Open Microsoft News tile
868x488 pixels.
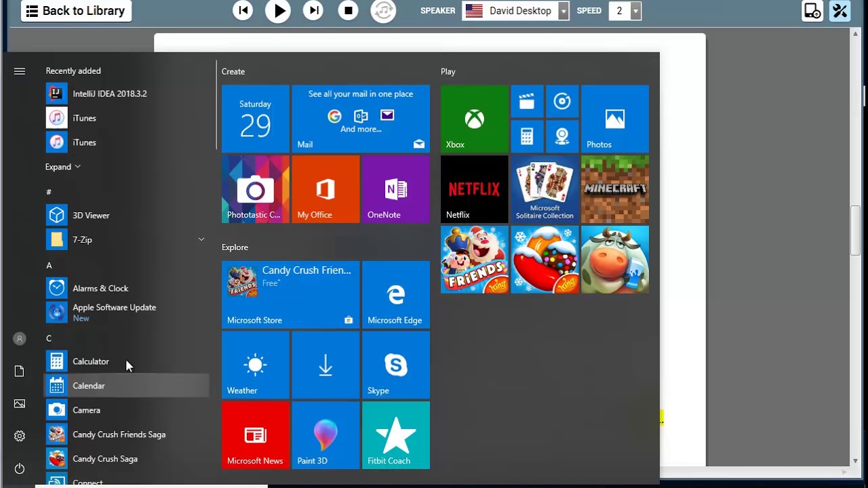pos(256,435)
